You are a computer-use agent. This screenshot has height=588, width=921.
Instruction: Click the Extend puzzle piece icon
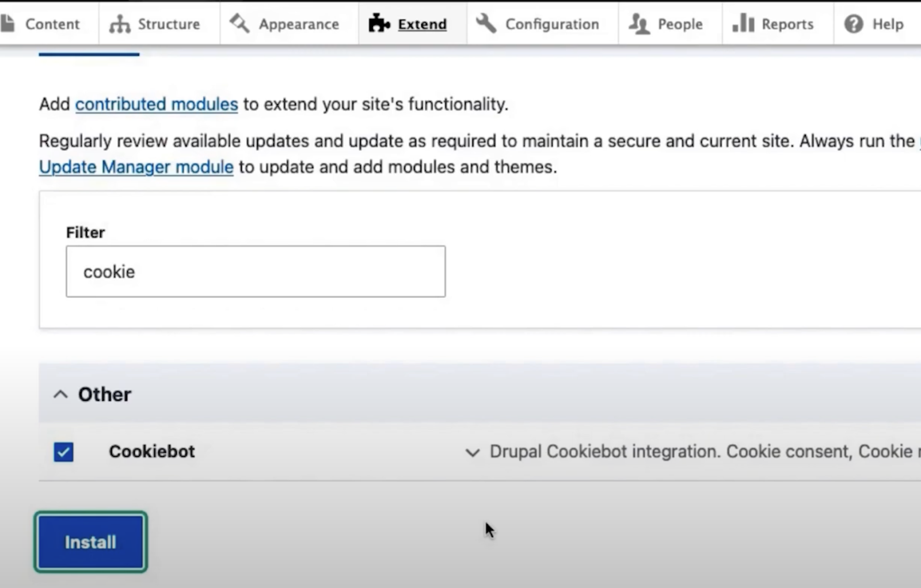(x=379, y=24)
